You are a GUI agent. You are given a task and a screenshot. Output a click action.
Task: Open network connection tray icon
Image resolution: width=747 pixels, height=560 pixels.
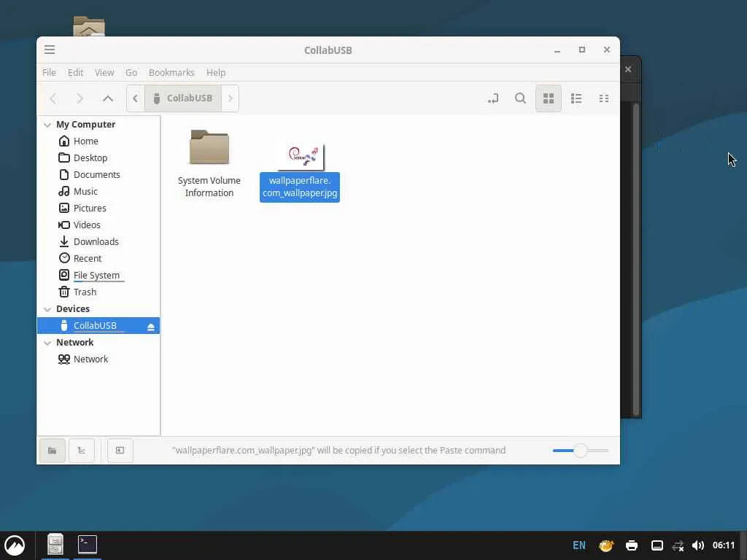coord(678,545)
